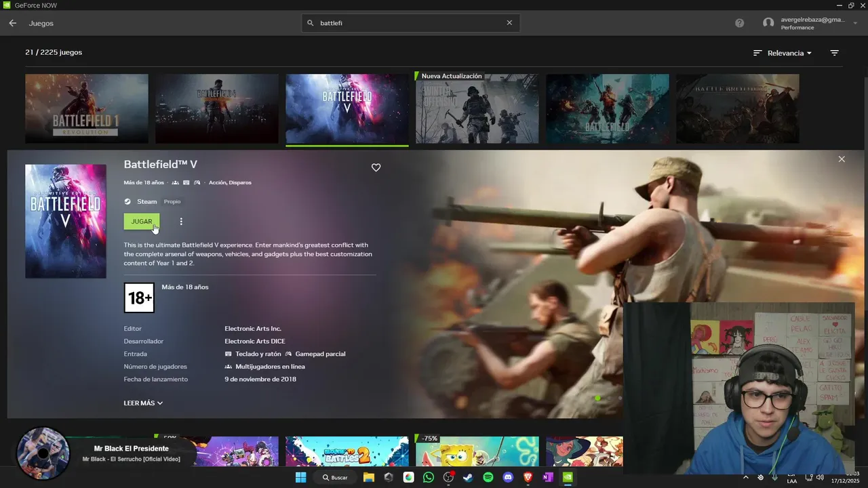The width and height of the screenshot is (868, 488).
Task: Go back with the arrow beside Juegos
Action: [12, 23]
